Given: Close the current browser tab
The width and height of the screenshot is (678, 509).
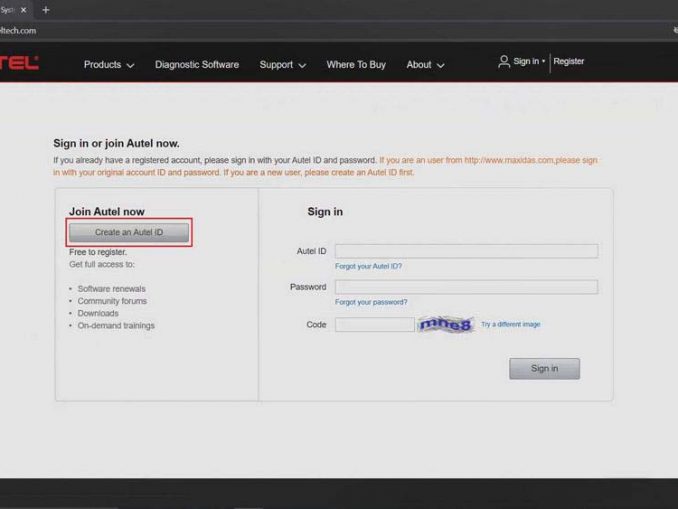Looking at the screenshot, I should point(23,10).
